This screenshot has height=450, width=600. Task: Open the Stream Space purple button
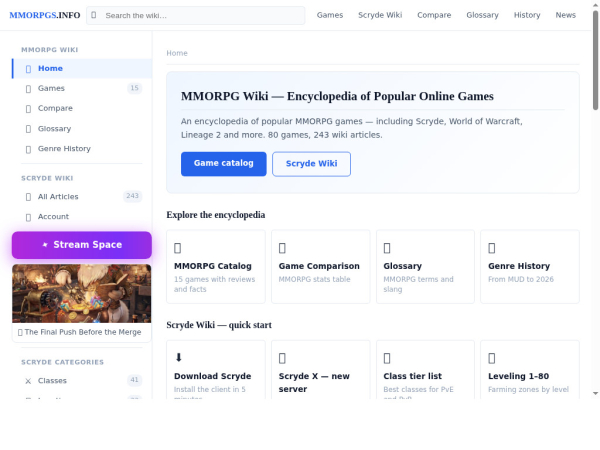(x=82, y=245)
